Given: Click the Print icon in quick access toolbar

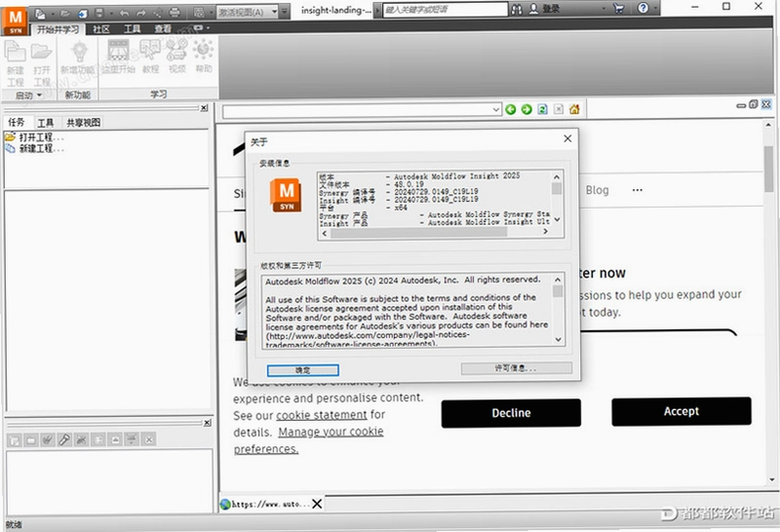Looking at the screenshot, I should coord(175,13).
